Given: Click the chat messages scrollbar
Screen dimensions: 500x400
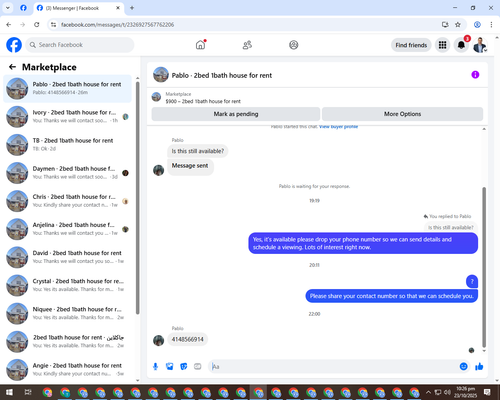Looking at the screenshot, I should click(x=484, y=267).
